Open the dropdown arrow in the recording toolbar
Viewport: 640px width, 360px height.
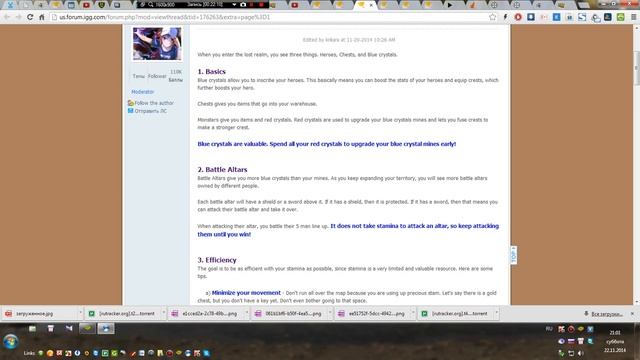234,4
